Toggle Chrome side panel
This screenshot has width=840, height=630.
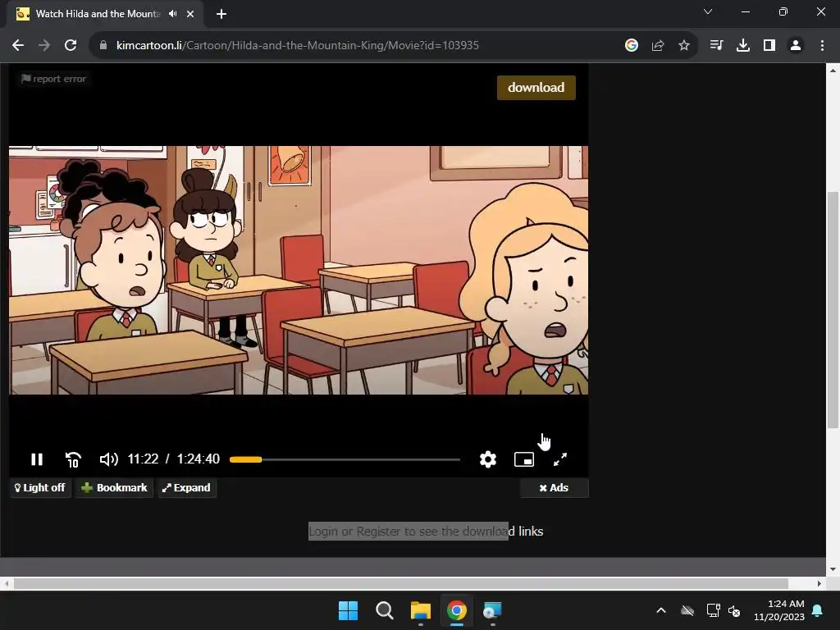(769, 45)
